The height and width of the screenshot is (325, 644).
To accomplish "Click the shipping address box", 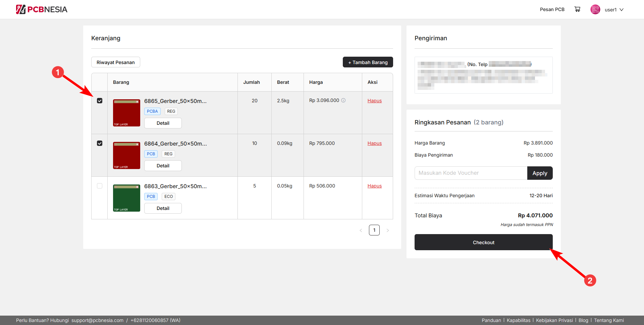I will [x=484, y=75].
